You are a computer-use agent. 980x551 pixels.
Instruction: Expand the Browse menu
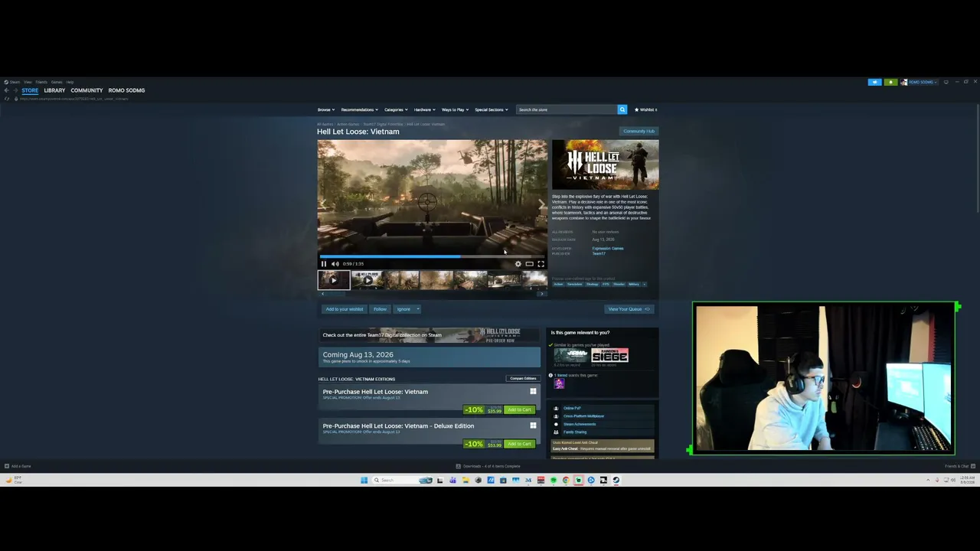(326, 109)
